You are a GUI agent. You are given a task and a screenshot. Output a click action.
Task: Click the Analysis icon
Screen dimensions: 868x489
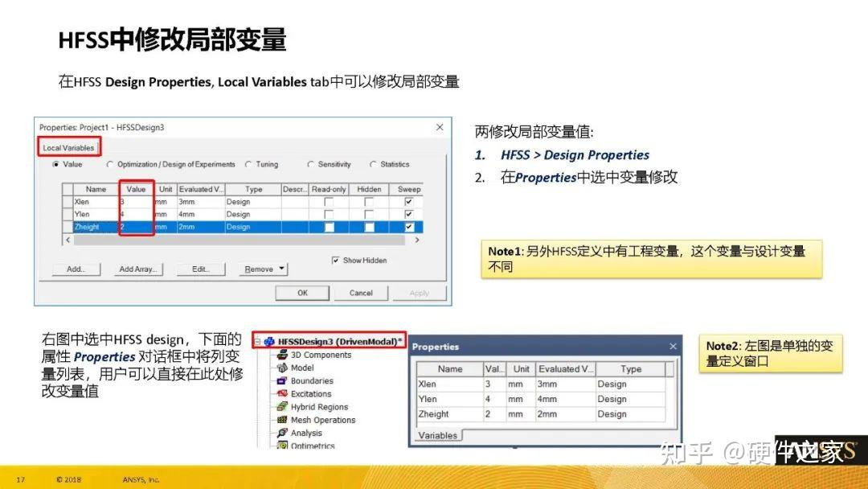point(283,433)
